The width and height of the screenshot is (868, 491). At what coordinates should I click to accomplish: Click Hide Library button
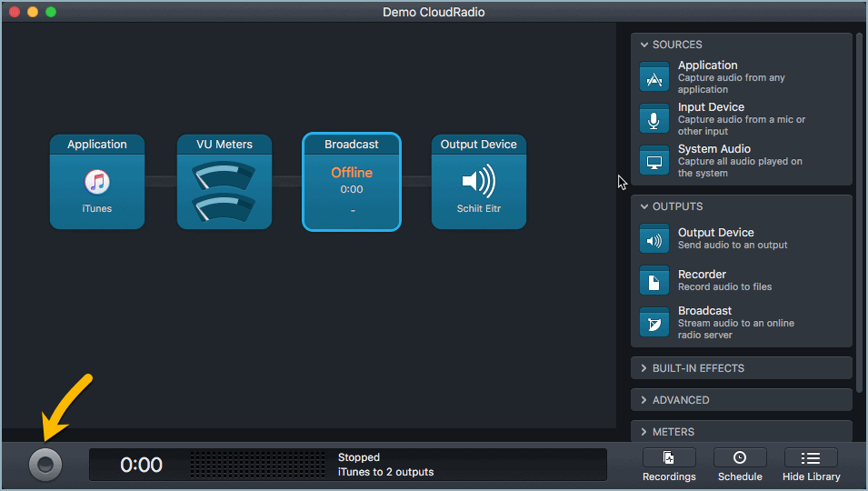(811, 465)
